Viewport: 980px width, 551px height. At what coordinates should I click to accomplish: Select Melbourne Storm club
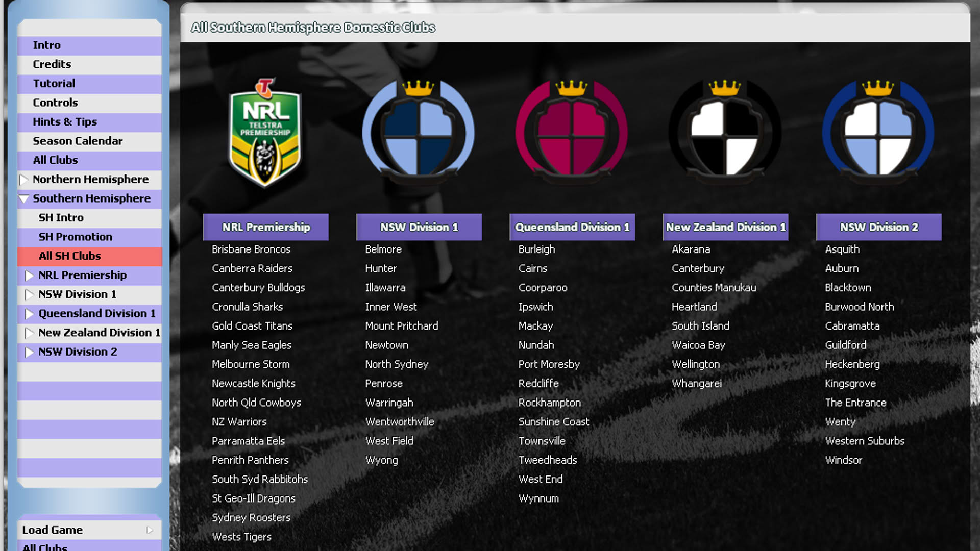[251, 364]
